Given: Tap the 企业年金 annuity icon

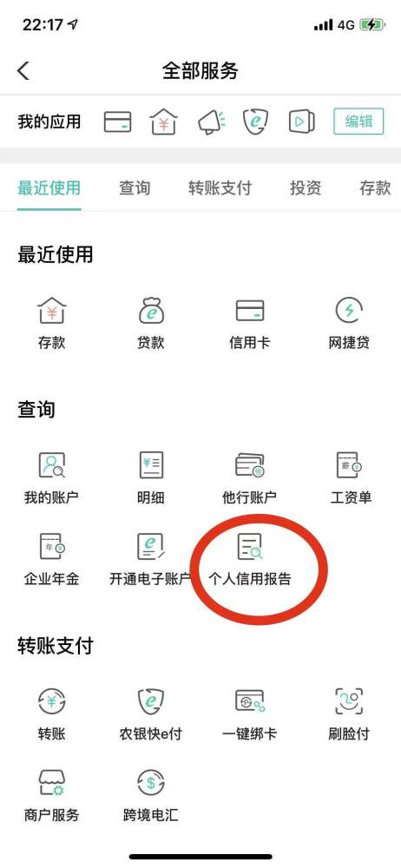Looking at the screenshot, I should (51, 547).
